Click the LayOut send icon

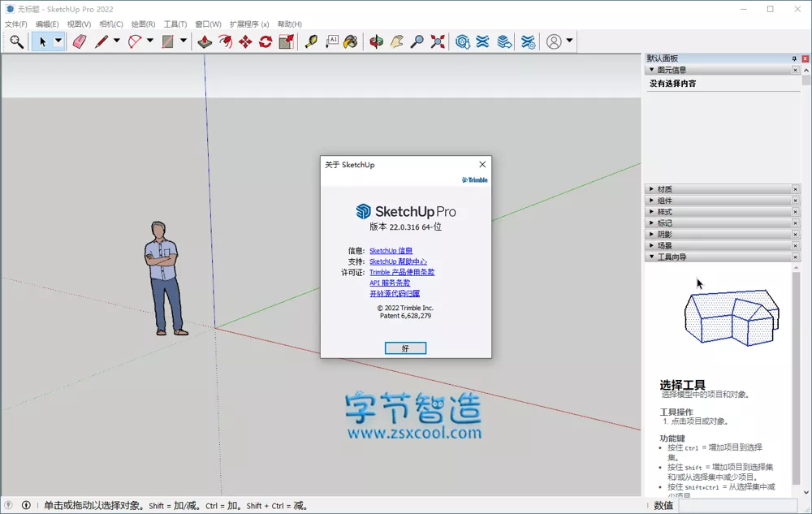[x=504, y=41]
